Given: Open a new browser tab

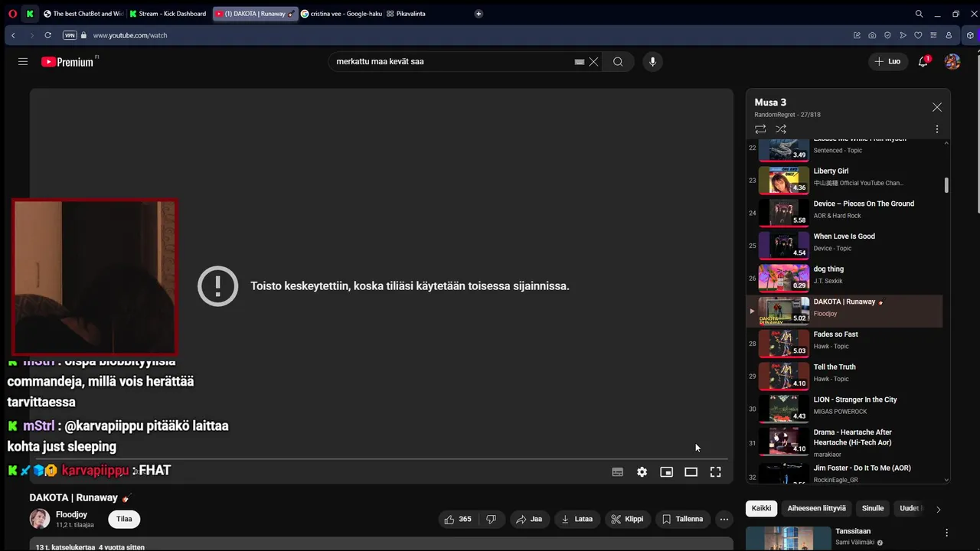Looking at the screenshot, I should point(479,14).
